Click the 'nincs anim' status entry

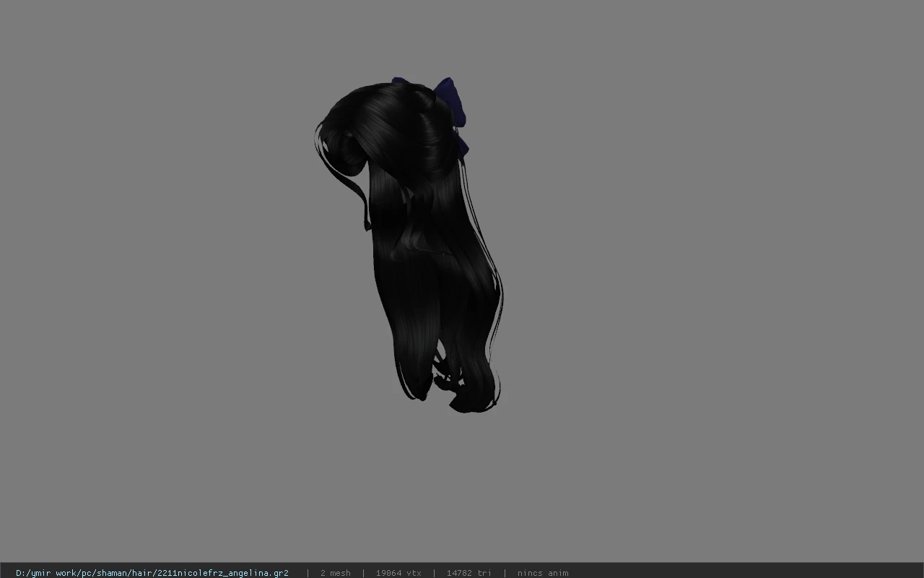pyautogui.click(x=543, y=573)
